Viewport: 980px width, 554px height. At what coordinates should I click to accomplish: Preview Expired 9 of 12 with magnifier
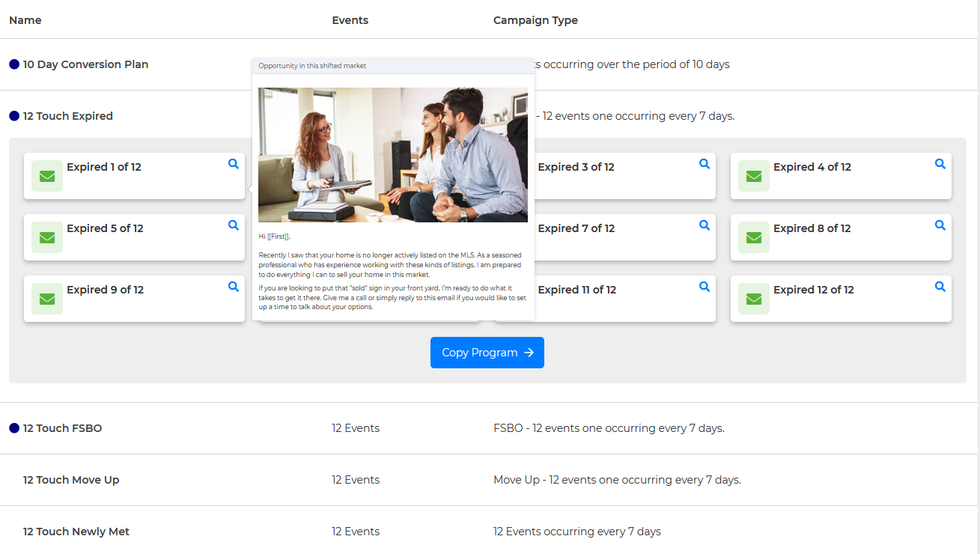point(234,287)
